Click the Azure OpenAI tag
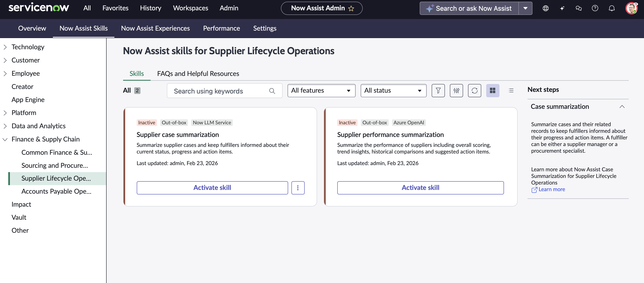The width and height of the screenshot is (644, 283). (409, 122)
